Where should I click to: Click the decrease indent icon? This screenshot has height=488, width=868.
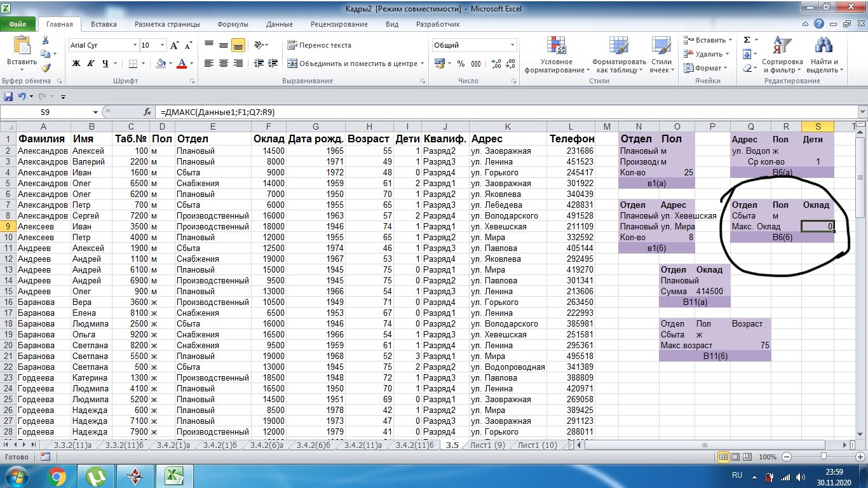tap(258, 64)
